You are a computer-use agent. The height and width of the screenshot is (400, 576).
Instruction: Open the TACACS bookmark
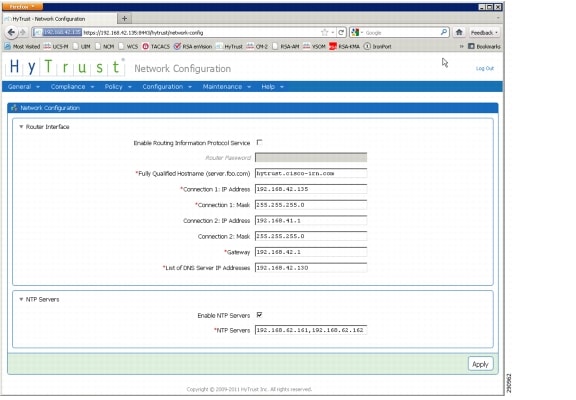pos(156,47)
